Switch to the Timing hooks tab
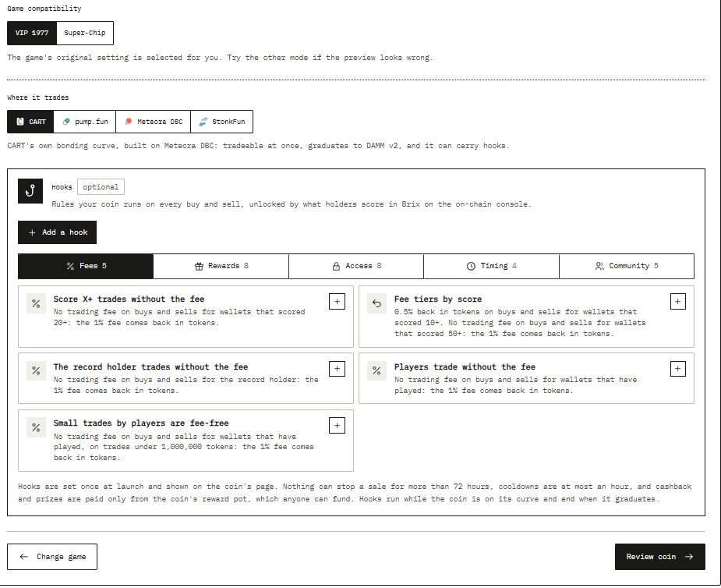The height and width of the screenshot is (588, 721). pyautogui.click(x=492, y=266)
